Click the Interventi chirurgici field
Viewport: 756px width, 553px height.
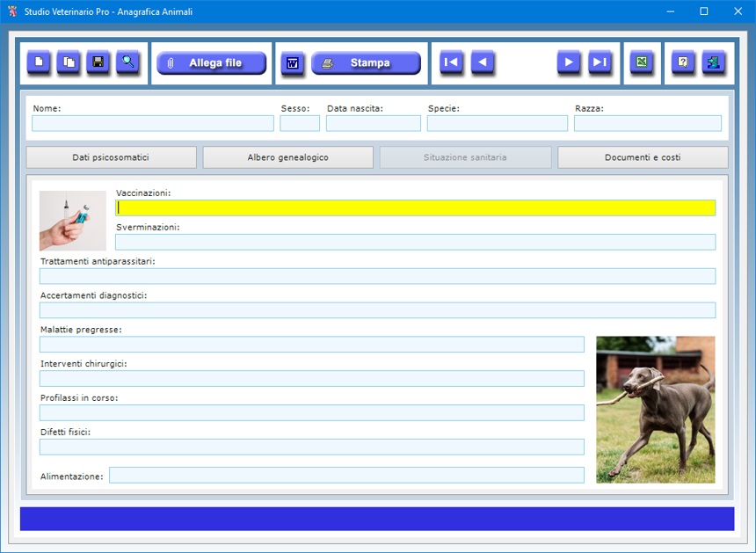pyautogui.click(x=312, y=378)
